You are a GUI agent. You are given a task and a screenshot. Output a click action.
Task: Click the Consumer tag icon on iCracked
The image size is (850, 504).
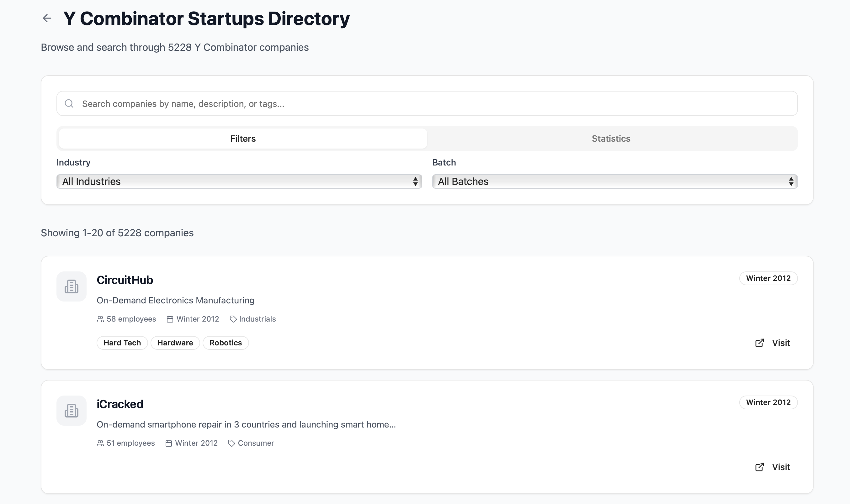coord(231,443)
